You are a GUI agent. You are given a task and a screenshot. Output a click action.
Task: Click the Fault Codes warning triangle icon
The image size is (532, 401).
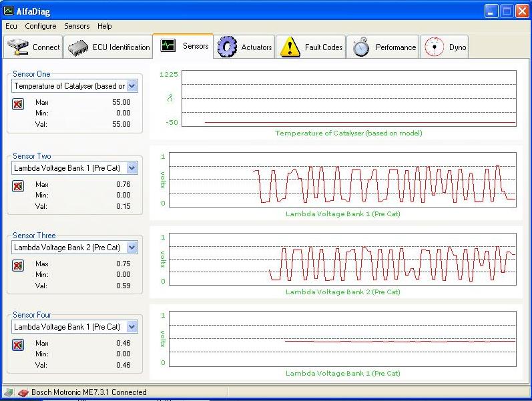tap(290, 47)
